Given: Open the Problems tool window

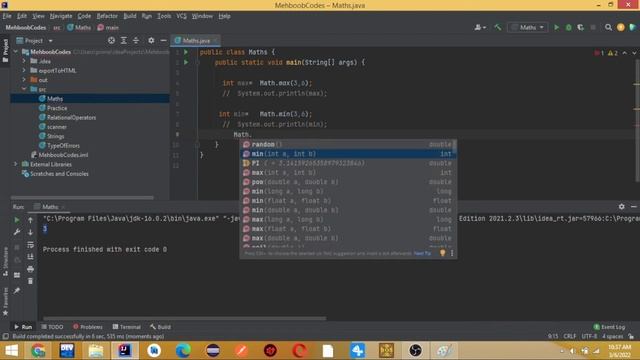Looking at the screenshot, I should pos(88,327).
